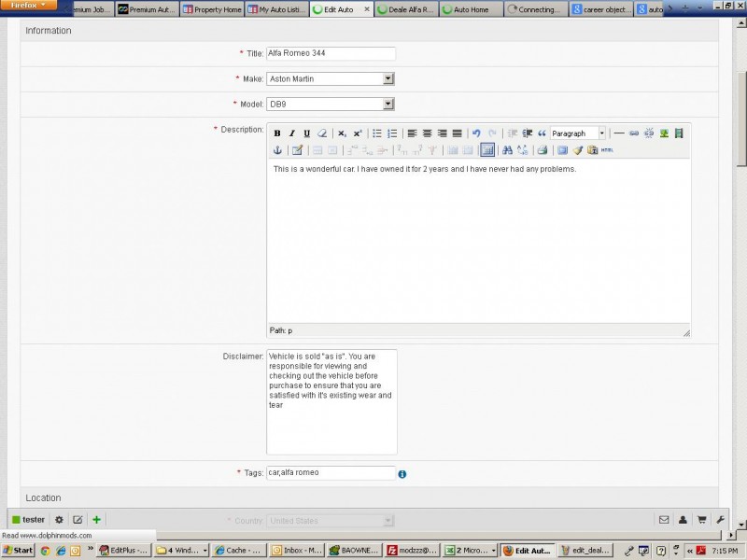Click the tester member name in bottom toolbar
This screenshot has width=747, height=560.
[x=34, y=520]
